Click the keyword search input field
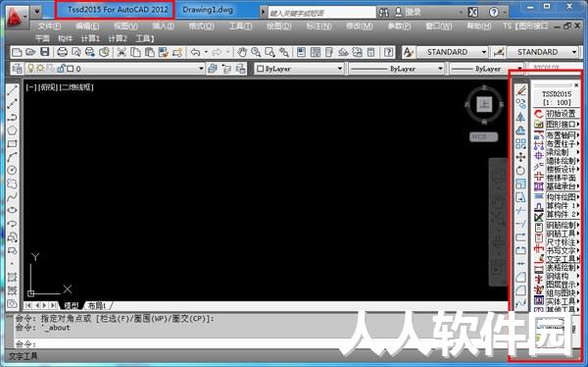Image resolution: width=588 pixels, height=367 pixels. point(321,13)
